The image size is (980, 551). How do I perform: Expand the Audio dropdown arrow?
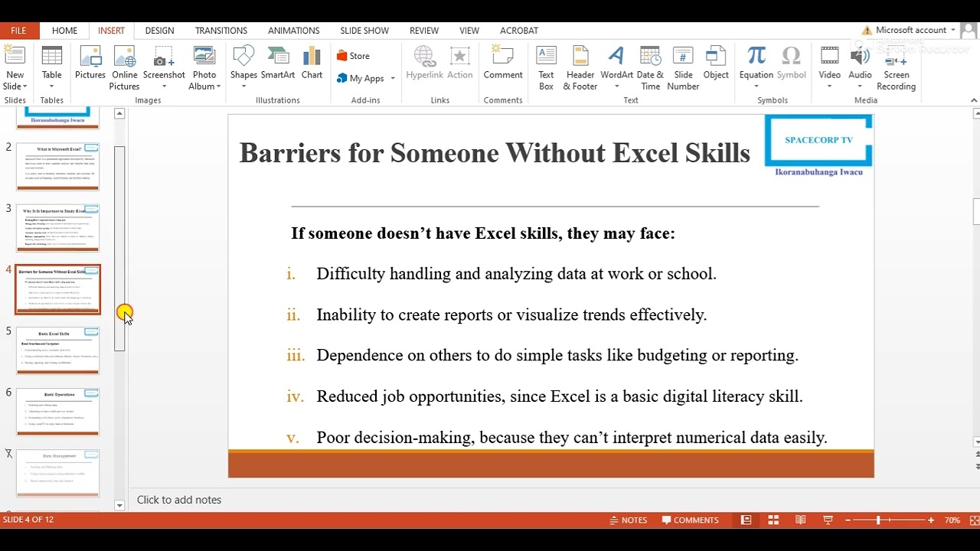[860, 86]
